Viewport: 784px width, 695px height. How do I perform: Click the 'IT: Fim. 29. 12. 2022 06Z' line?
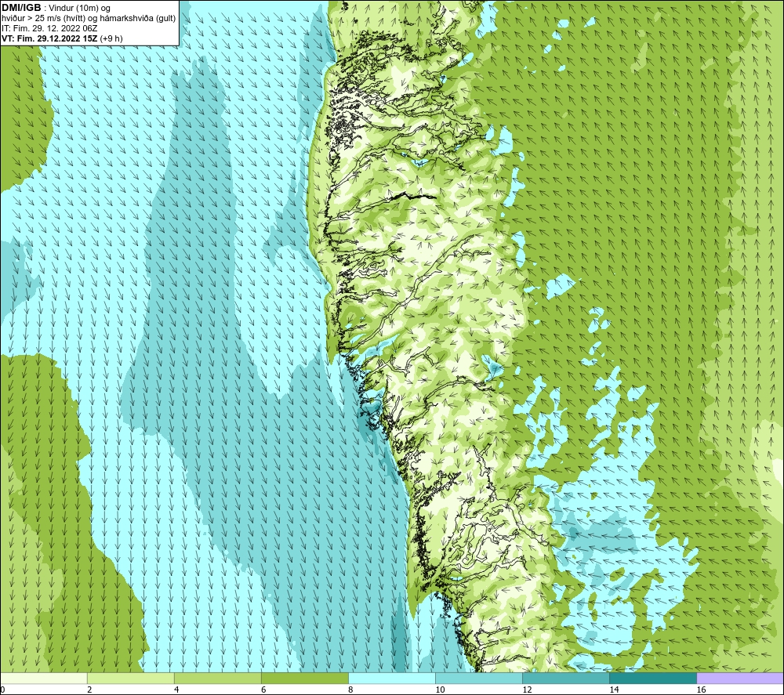[x=49, y=28]
